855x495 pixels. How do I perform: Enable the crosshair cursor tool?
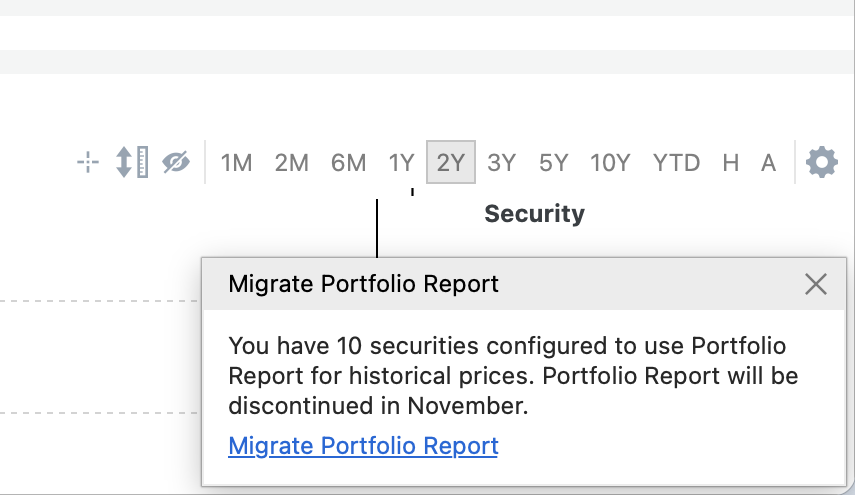pyautogui.click(x=88, y=162)
